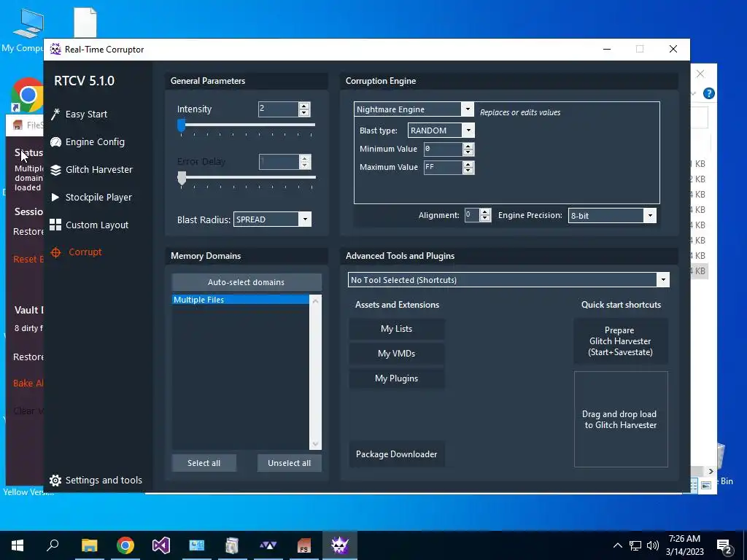Decrease Maximum Value with down arrow
747x560 pixels.
468,171
